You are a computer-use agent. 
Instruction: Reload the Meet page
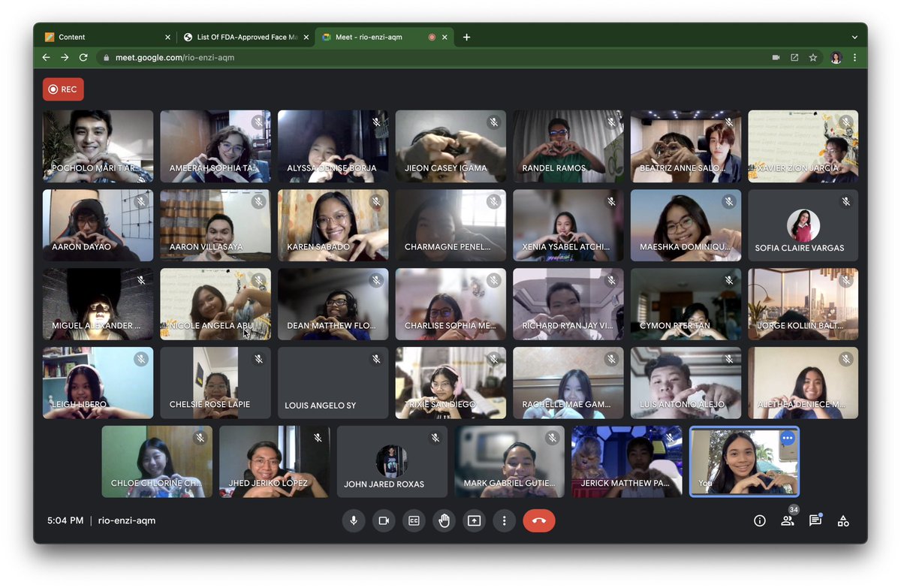(83, 57)
